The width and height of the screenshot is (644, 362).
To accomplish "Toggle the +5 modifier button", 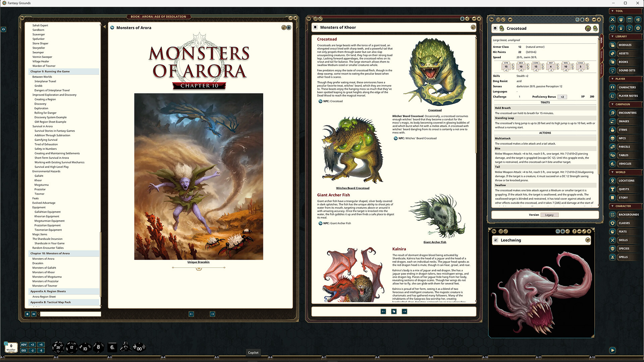I will click(41, 345).
